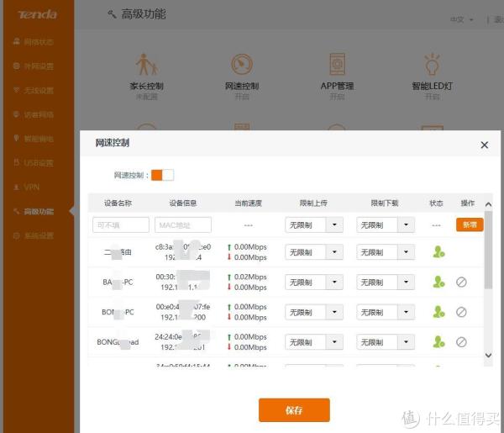Click the 操作 column header
The image size is (504, 433).
coord(468,203)
